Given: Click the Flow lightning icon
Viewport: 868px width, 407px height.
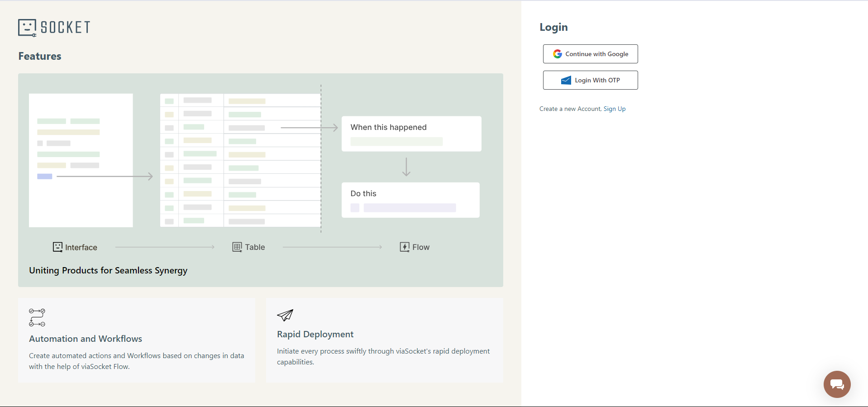Looking at the screenshot, I should pyautogui.click(x=405, y=247).
